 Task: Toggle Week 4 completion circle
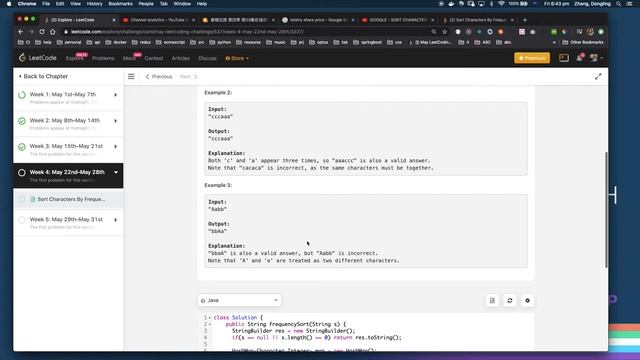tap(22, 173)
